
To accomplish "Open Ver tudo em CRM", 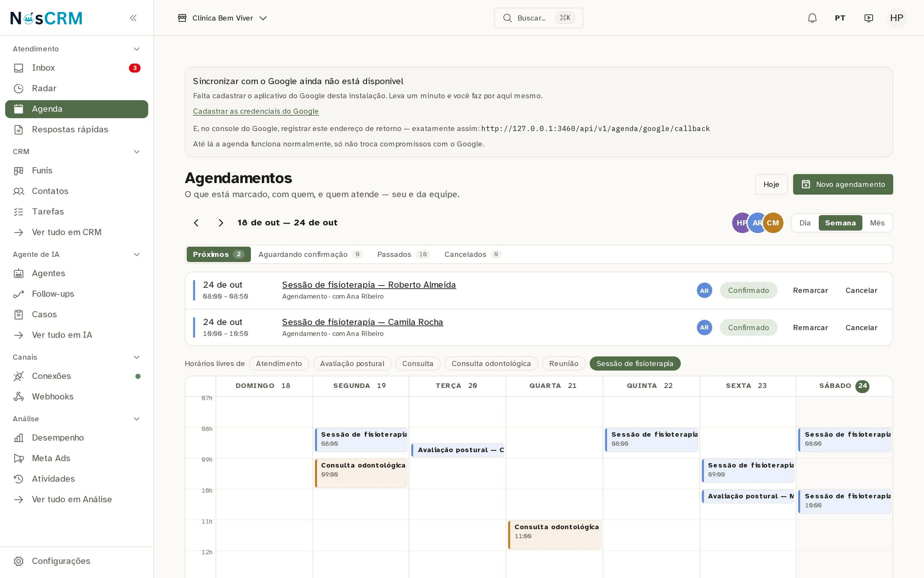I will click(x=77, y=232).
